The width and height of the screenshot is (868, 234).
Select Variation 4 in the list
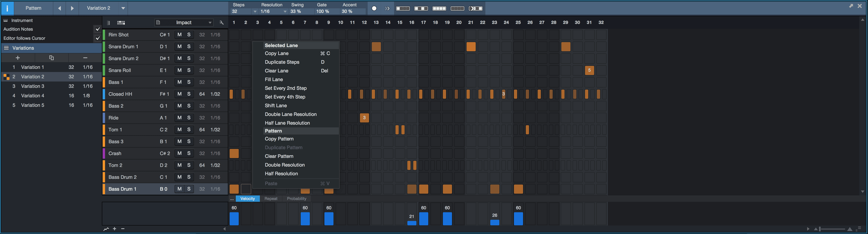point(51,96)
